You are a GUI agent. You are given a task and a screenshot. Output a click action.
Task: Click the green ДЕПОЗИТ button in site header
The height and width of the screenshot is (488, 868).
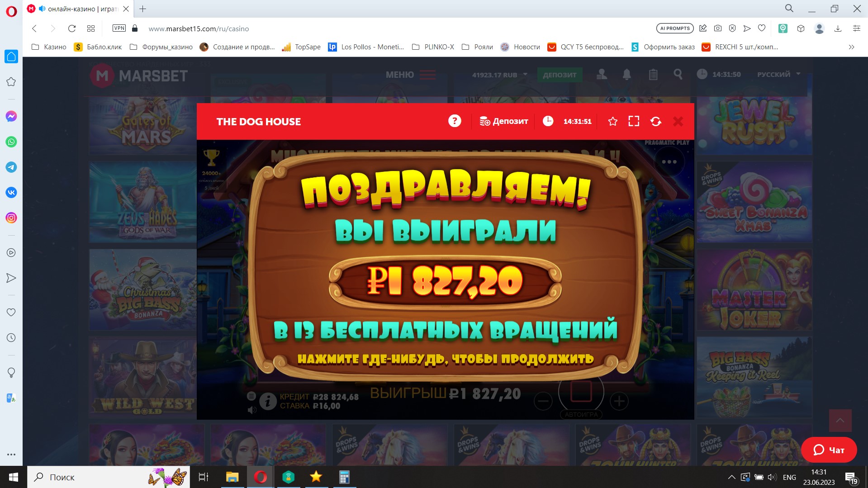point(560,75)
